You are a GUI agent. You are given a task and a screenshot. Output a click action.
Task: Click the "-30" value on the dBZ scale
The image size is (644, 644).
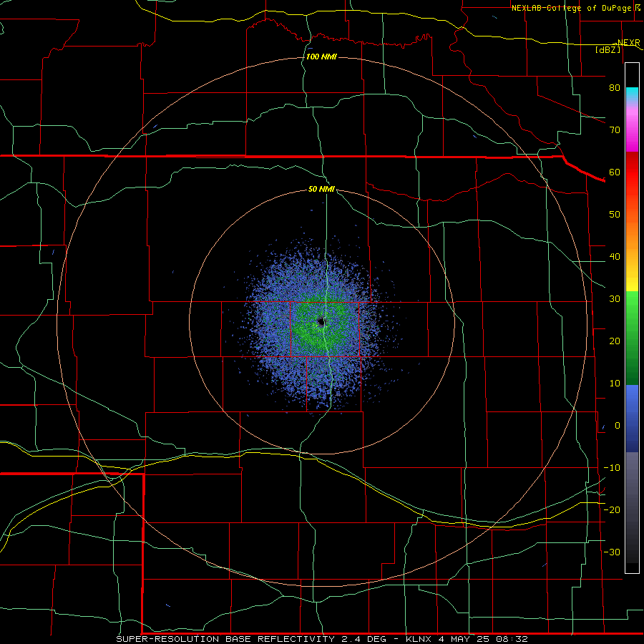[x=612, y=552]
